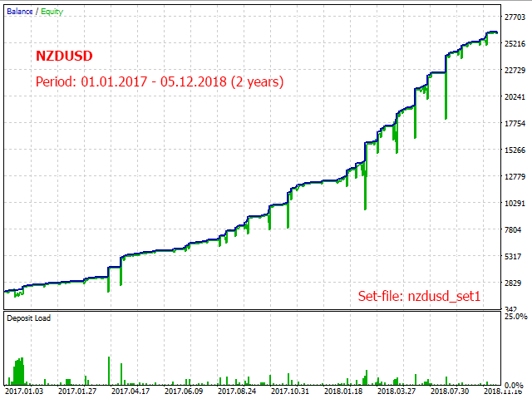Click the 10291 y-axis value
This screenshot has height=399, width=532.
pyautogui.click(x=515, y=203)
